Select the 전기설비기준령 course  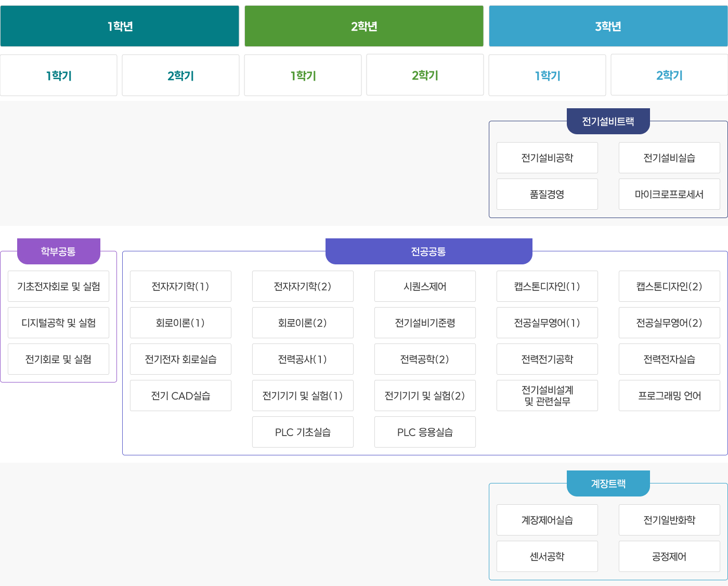coord(425,323)
